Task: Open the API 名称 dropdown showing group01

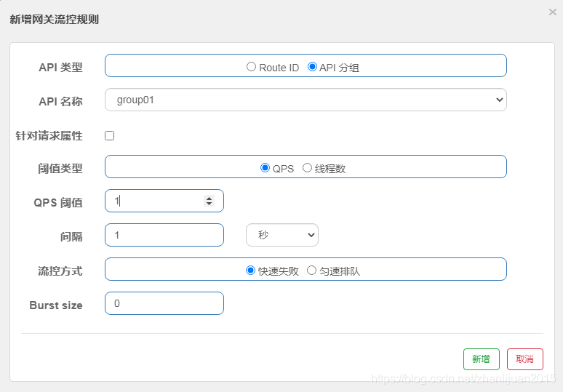Action: 306,100
